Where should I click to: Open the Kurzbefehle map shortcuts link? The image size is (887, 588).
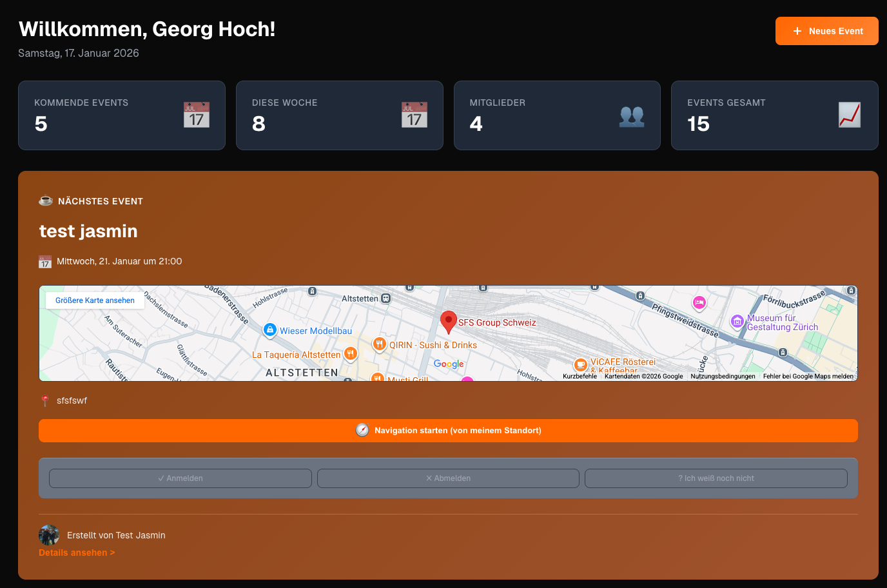point(580,377)
